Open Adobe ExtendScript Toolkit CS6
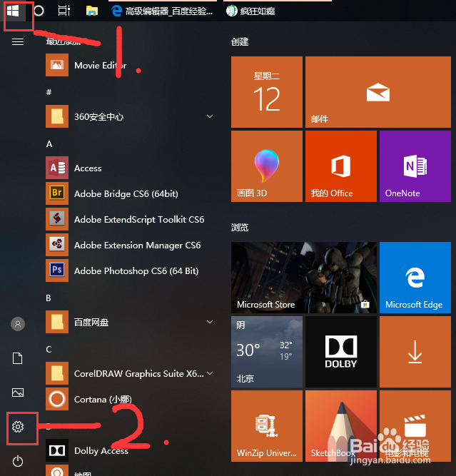Viewport: 456px width, 476px height. pyautogui.click(x=131, y=219)
